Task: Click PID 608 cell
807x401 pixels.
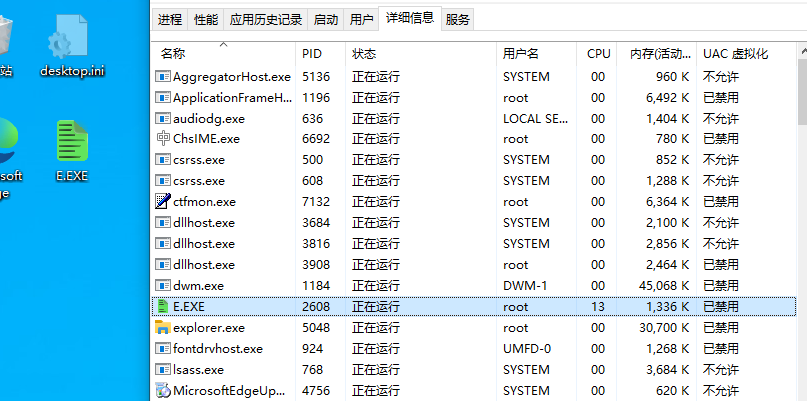Action: (312, 181)
